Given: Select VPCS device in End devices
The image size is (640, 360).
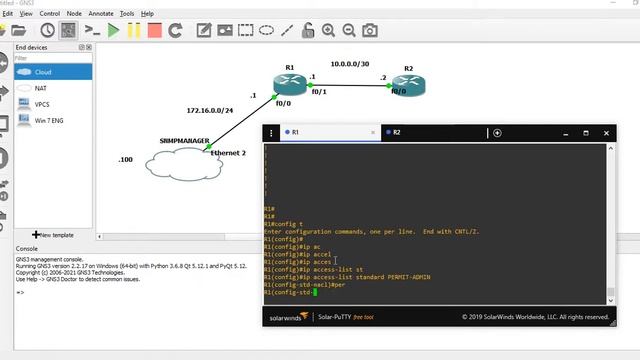Looking at the screenshot, I should point(53,104).
